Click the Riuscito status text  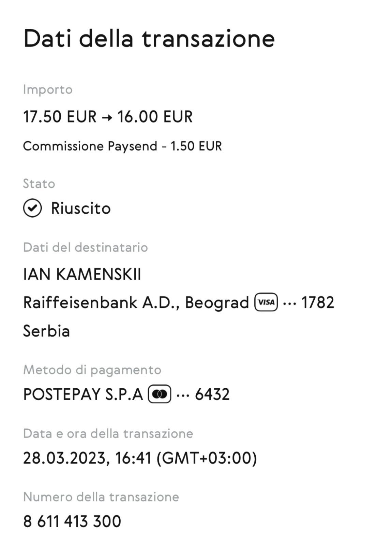pyautogui.click(x=81, y=209)
